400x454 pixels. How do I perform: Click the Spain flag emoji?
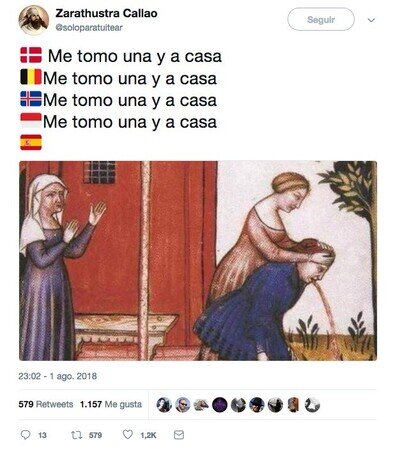point(31,143)
